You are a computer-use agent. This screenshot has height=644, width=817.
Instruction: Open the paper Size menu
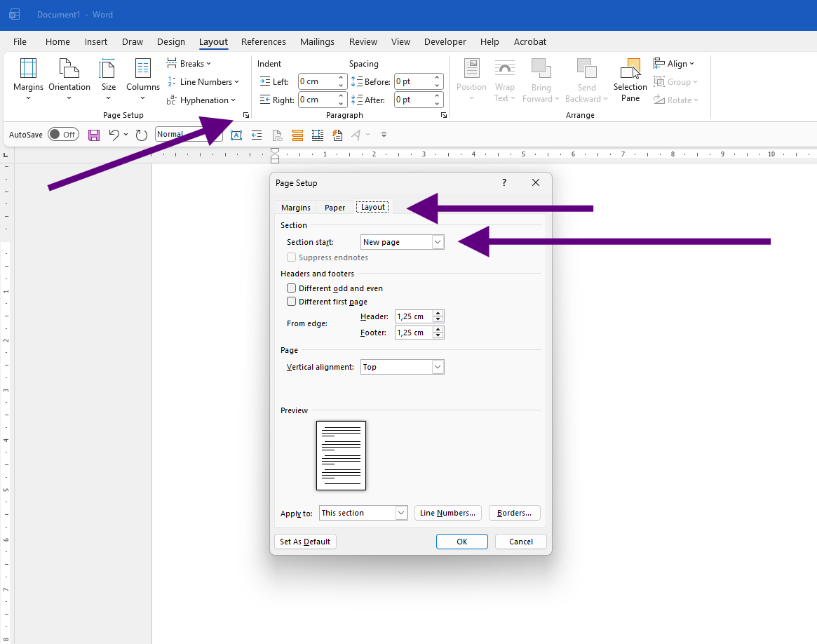tap(109, 79)
